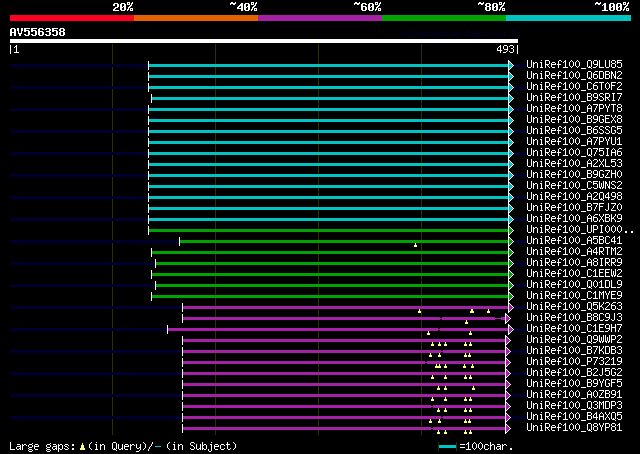Pick the UniRef100_B9YGF5 label

(x=574, y=384)
